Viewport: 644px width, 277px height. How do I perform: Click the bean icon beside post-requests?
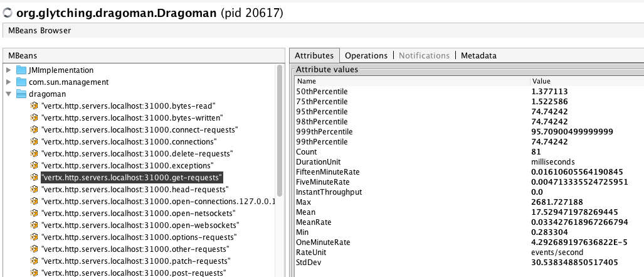34,273
